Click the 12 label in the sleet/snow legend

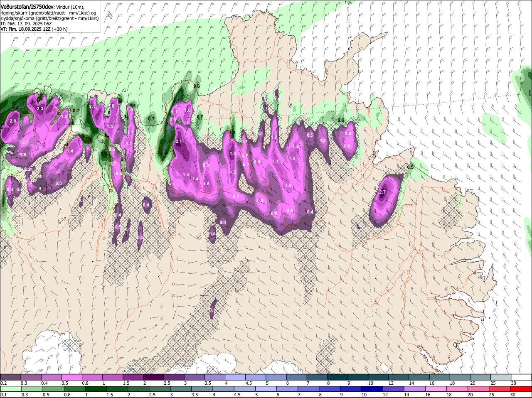[391, 383]
